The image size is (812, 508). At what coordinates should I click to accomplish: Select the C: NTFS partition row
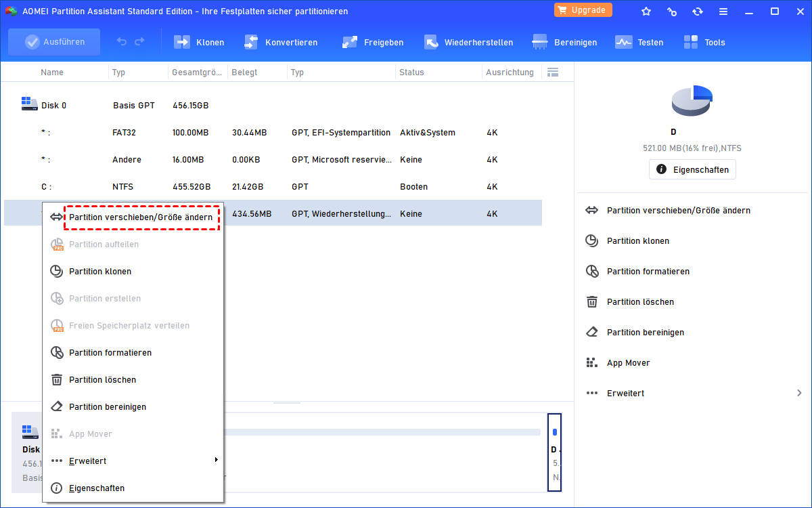tap(273, 187)
